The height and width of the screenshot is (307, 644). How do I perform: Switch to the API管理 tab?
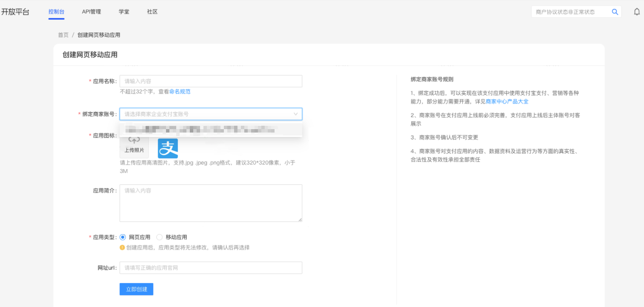92,12
